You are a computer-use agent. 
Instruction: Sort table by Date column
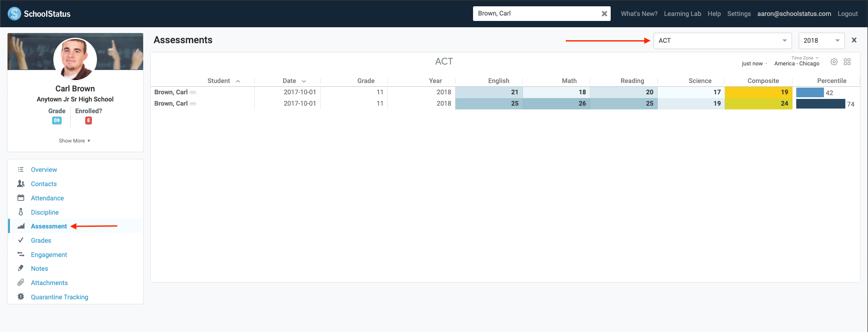click(290, 81)
